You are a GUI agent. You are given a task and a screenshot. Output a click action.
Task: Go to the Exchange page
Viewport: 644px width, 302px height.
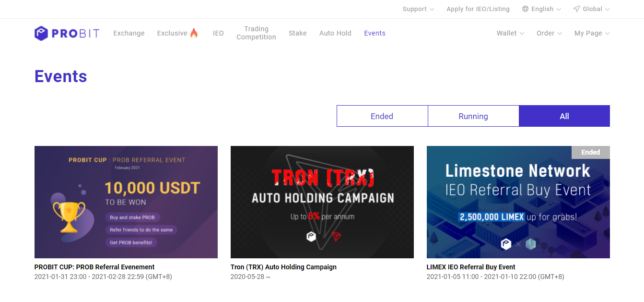coord(129,33)
